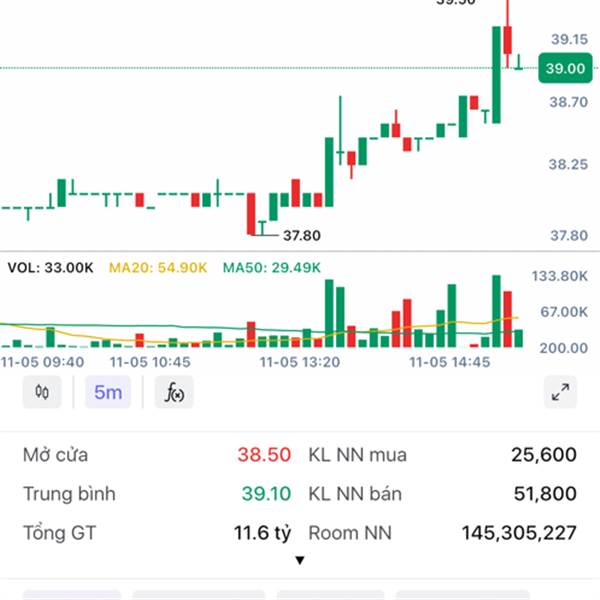Tap the KL NN bán value 51,800

[545, 493]
